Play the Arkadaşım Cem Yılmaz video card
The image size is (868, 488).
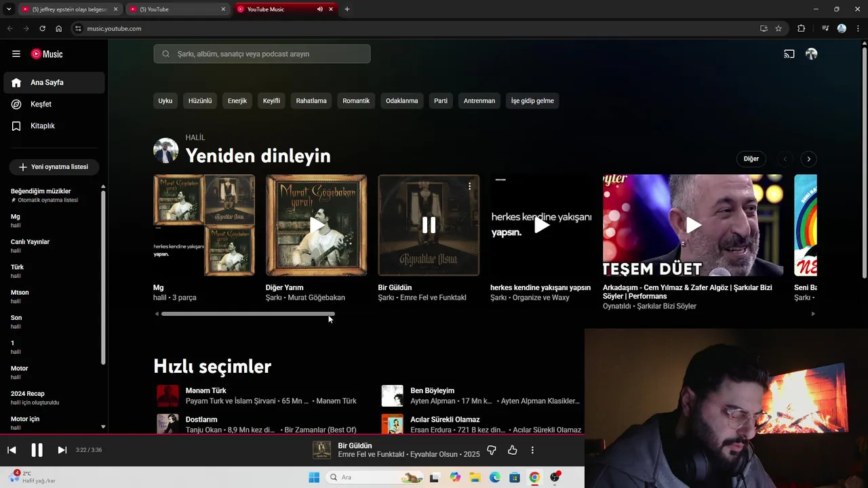tap(693, 225)
